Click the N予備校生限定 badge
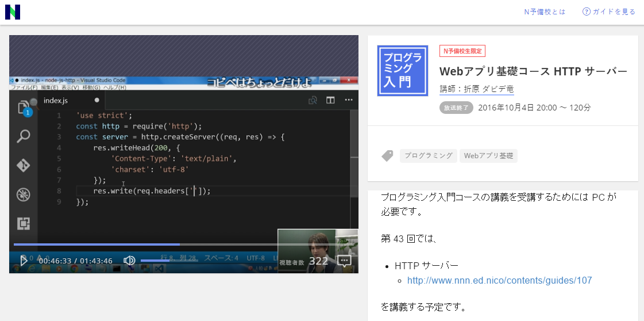The image size is (644, 321). tap(462, 51)
